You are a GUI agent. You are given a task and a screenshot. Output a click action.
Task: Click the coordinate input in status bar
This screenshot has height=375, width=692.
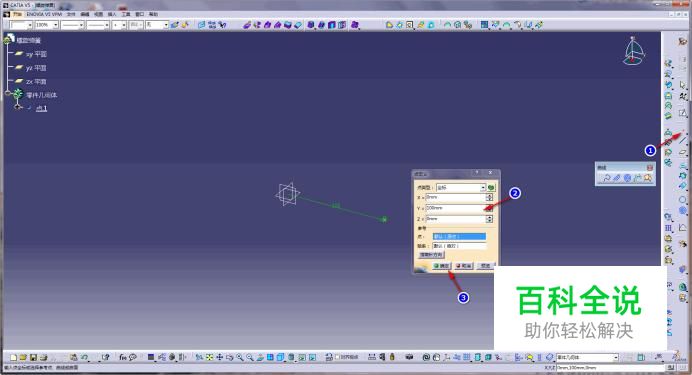click(610, 368)
